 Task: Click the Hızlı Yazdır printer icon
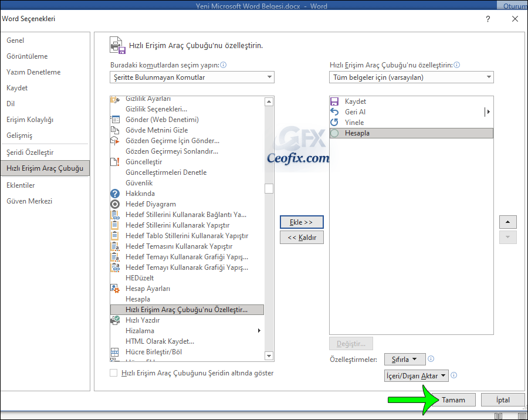115,320
